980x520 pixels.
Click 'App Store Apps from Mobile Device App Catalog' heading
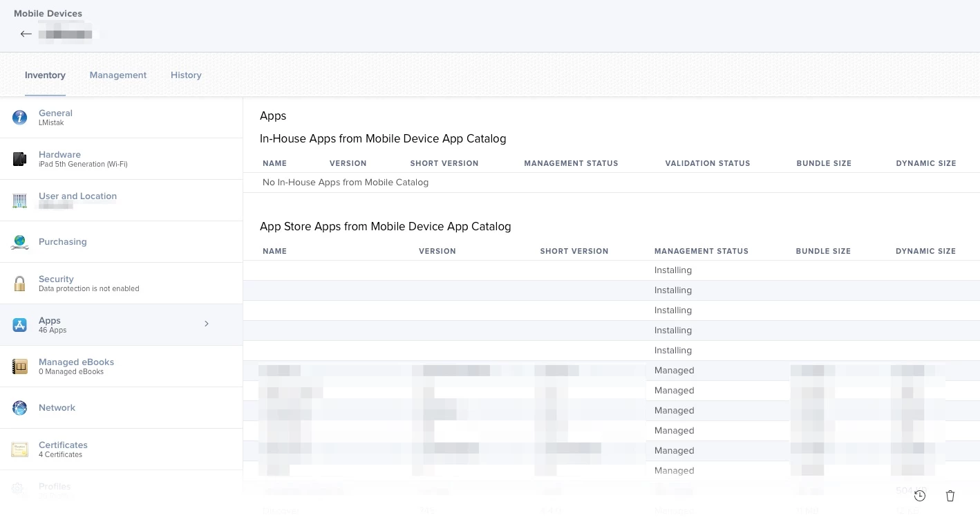click(386, 227)
